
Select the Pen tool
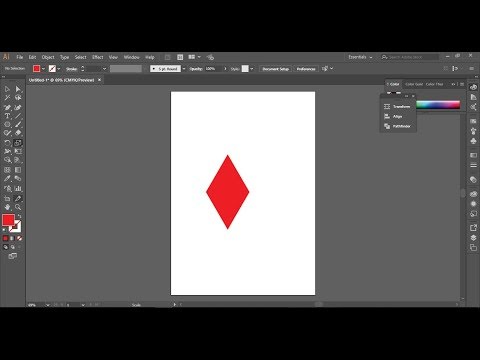(7, 108)
